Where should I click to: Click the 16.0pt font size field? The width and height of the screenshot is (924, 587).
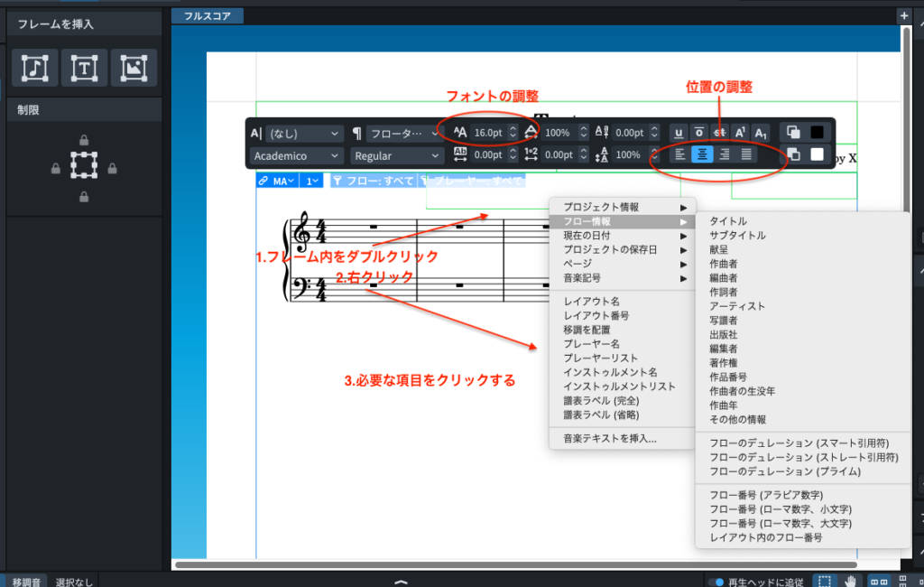(487, 133)
